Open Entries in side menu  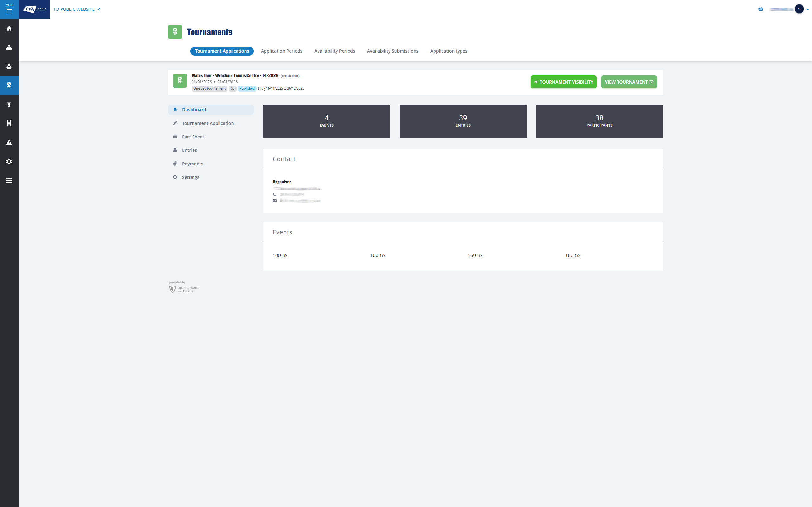coord(189,150)
